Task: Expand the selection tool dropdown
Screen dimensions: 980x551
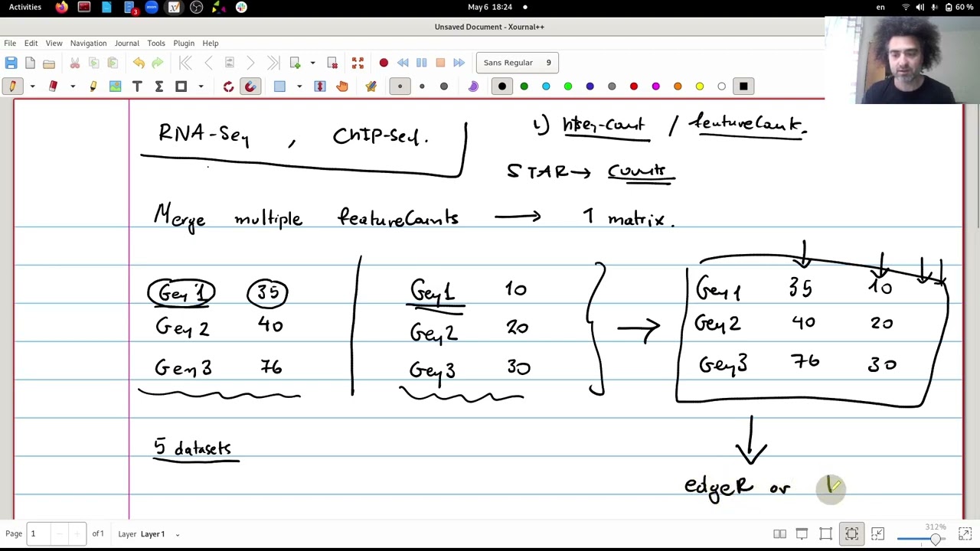Action: point(299,86)
